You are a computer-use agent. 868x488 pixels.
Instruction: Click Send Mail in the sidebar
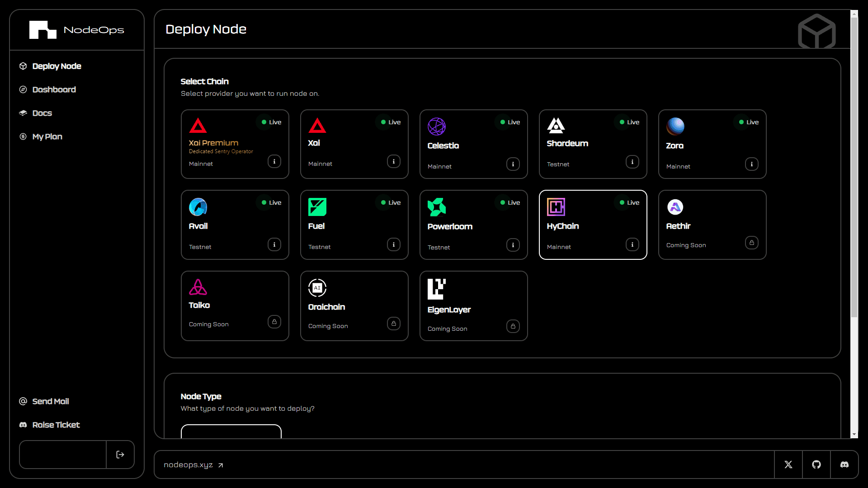[x=50, y=401]
